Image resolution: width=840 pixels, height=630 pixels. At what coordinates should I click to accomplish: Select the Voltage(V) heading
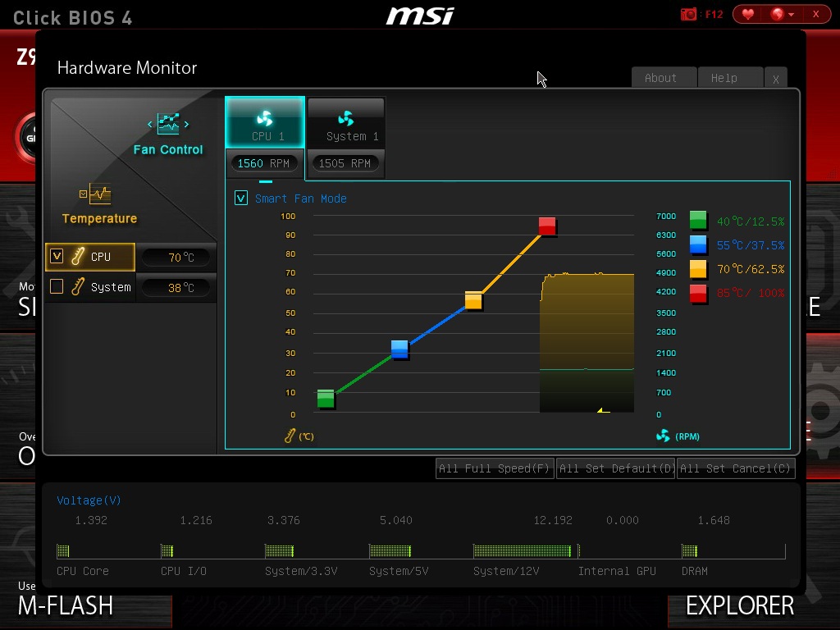(89, 500)
